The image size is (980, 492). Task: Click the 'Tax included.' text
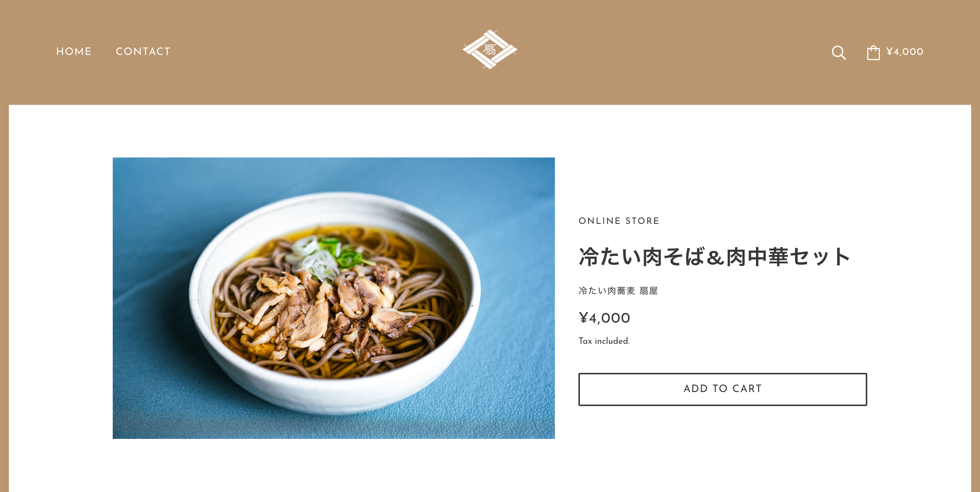604,341
